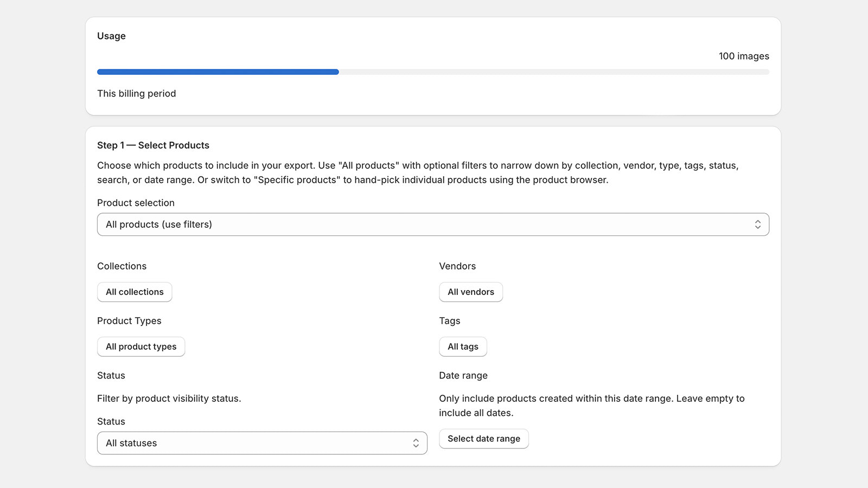The image size is (868, 488).
Task: Click the Vendors label
Action: pyautogui.click(x=457, y=266)
